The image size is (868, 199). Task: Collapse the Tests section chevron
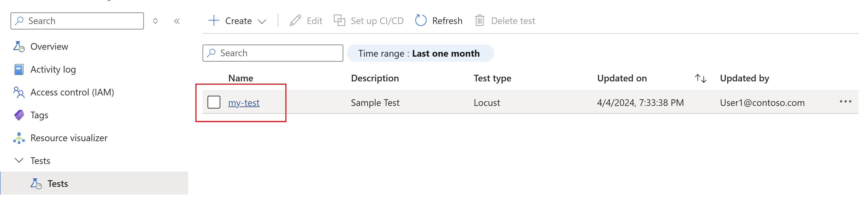pyautogui.click(x=19, y=160)
